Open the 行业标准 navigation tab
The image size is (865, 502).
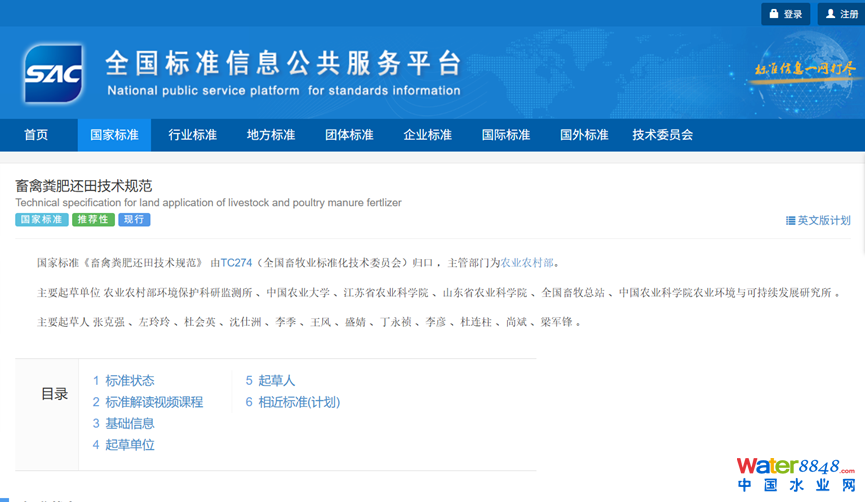pyautogui.click(x=192, y=135)
